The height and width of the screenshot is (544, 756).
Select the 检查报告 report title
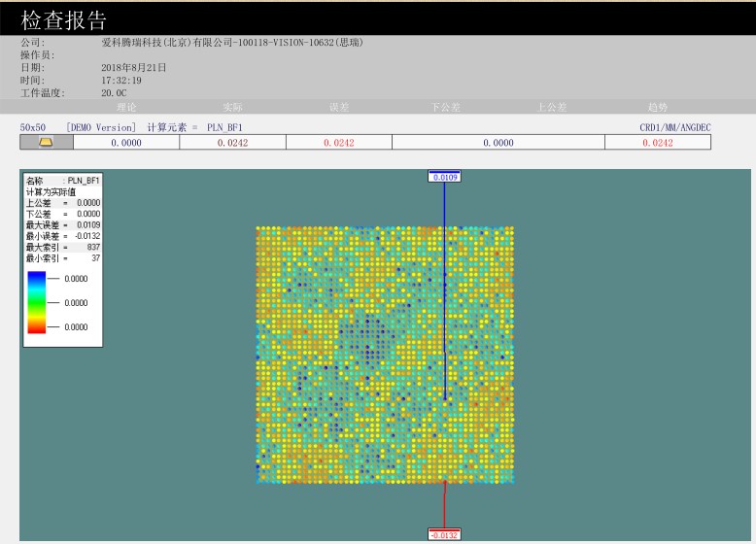point(64,20)
